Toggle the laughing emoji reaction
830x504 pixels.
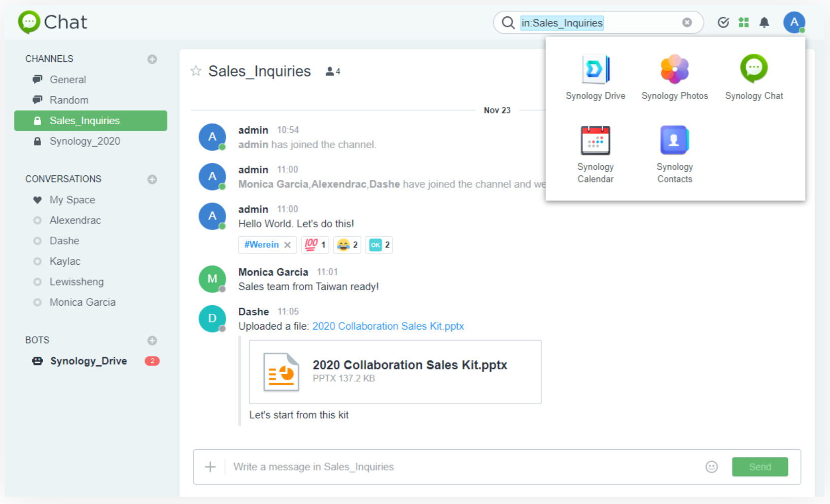point(348,245)
